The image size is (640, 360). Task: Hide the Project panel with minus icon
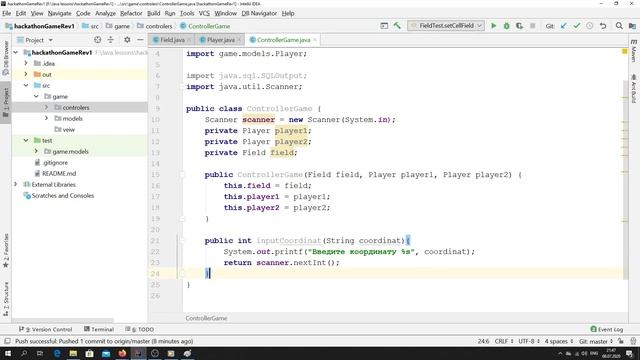point(140,40)
